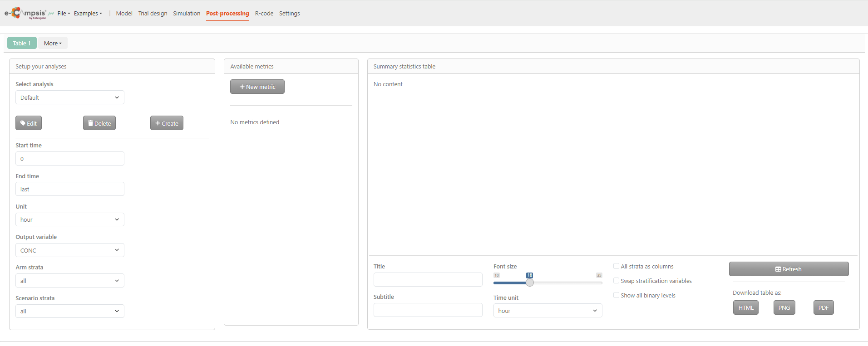Click the Title input field

point(428,279)
